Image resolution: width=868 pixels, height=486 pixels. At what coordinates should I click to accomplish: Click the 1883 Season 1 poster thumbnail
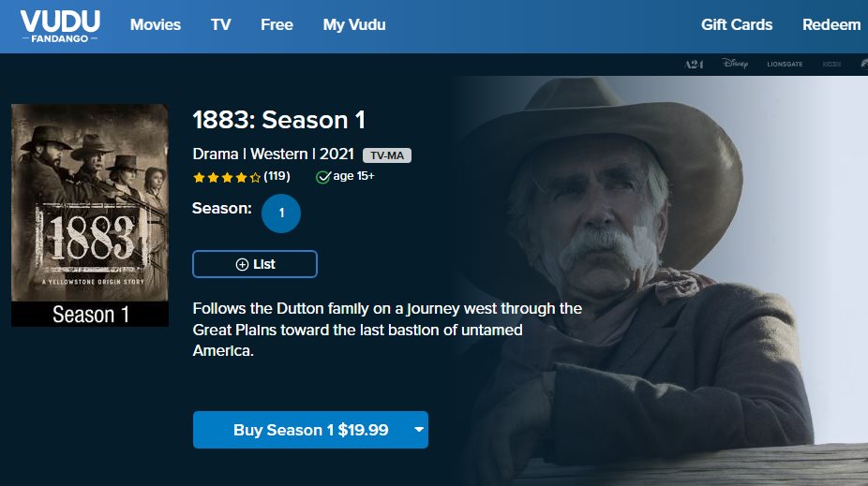tap(90, 215)
